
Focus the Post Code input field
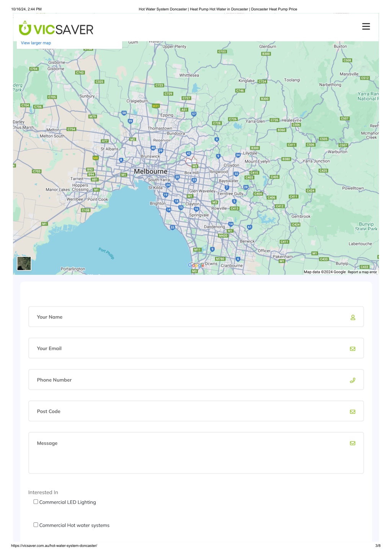(x=196, y=411)
